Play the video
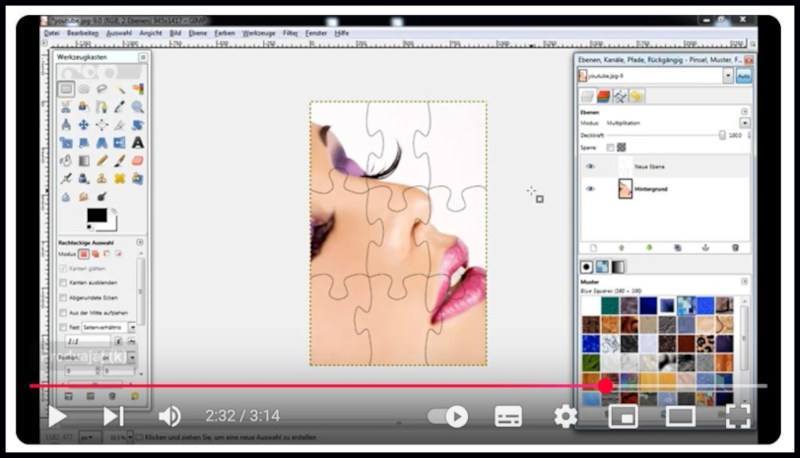This screenshot has width=800, height=458. pyautogui.click(x=57, y=416)
